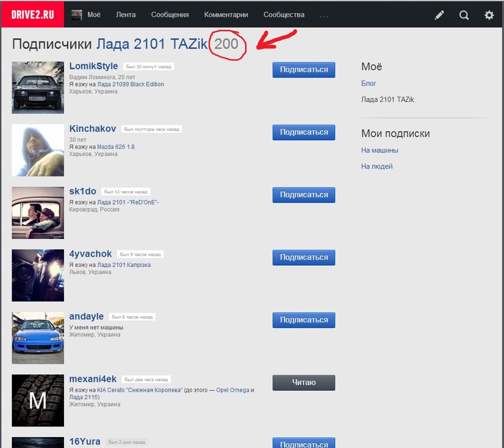The width and height of the screenshot is (504, 448).
Task: Open Комментарии in the top bar
Action: coord(226,15)
